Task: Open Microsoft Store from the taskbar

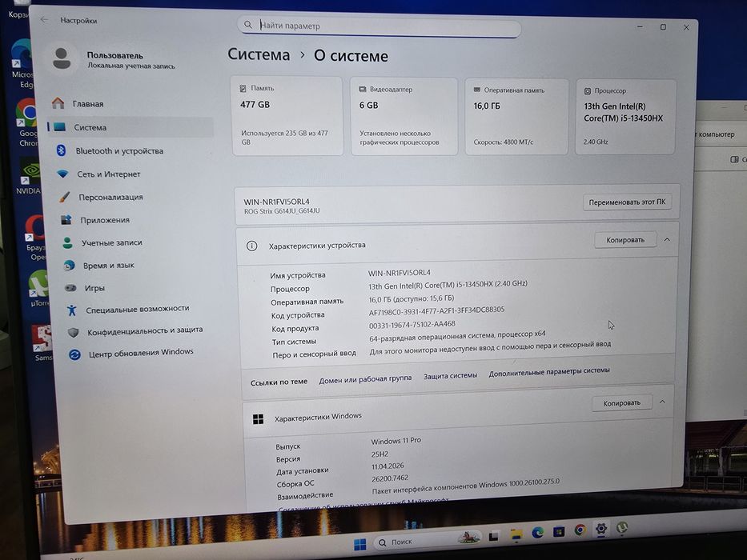Action: click(x=559, y=531)
